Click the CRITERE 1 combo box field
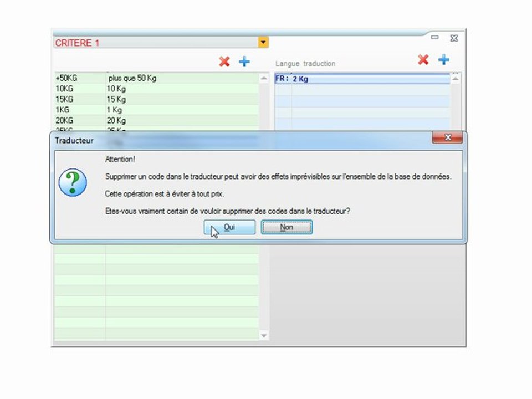Image resolution: width=532 pixels, height=399 pixels. [x=161, y=43]
